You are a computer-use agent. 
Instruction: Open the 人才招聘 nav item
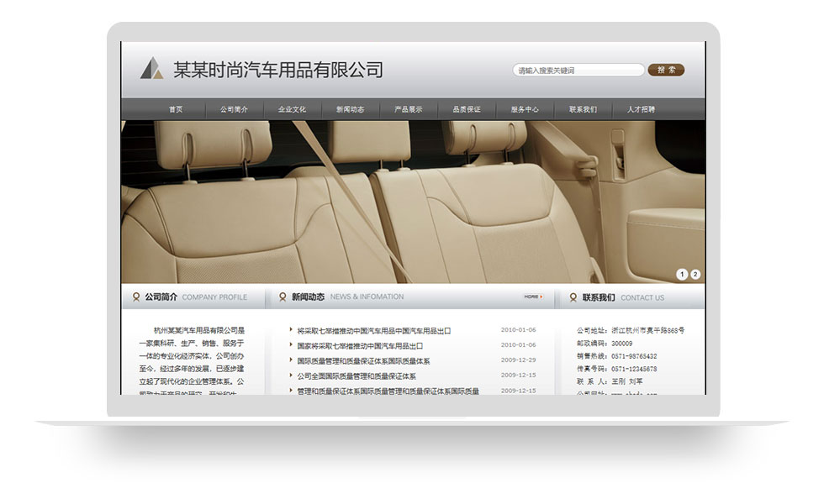641,109
